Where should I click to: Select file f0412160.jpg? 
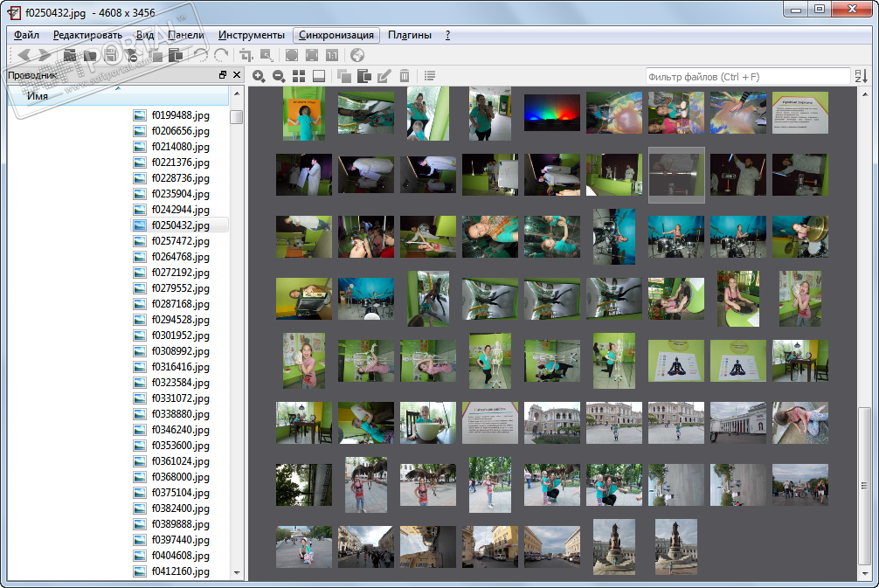click(x=180, y=571)
